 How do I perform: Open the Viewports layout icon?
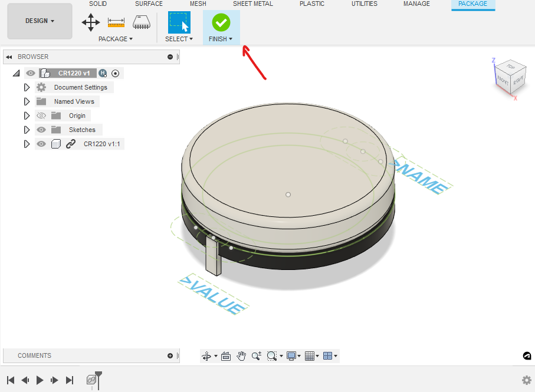point(327,356)
